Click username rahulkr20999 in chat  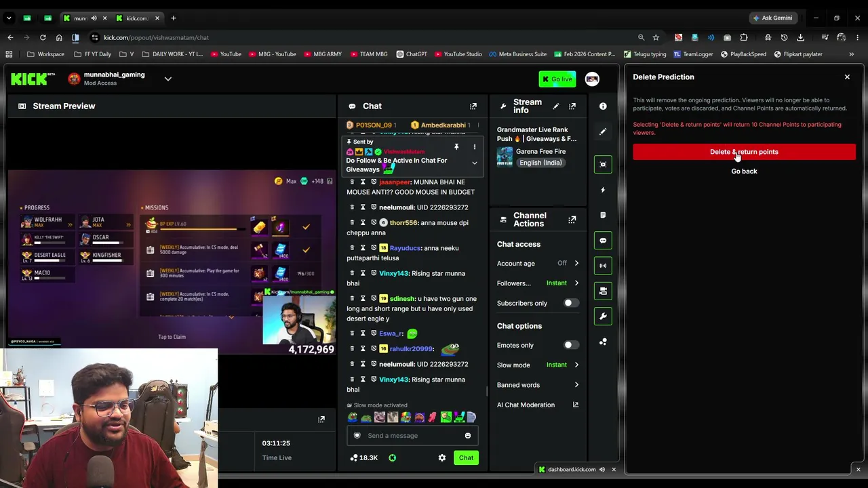click(x=411, y=349)
